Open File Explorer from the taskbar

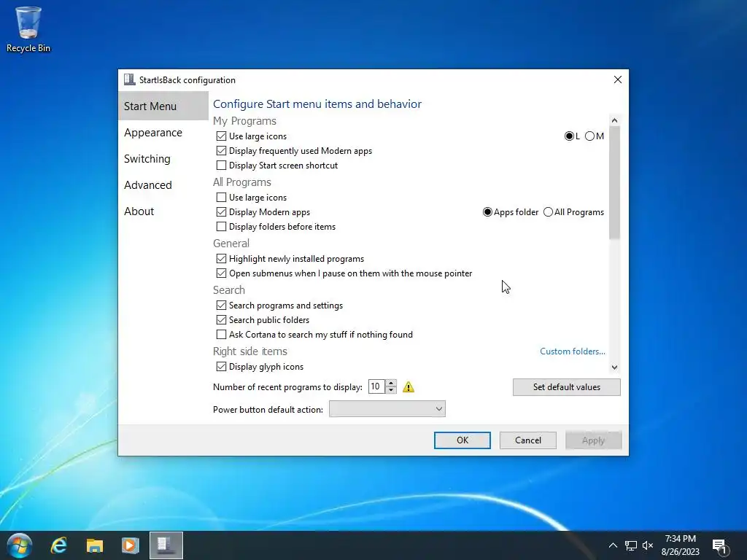(94, 545)
